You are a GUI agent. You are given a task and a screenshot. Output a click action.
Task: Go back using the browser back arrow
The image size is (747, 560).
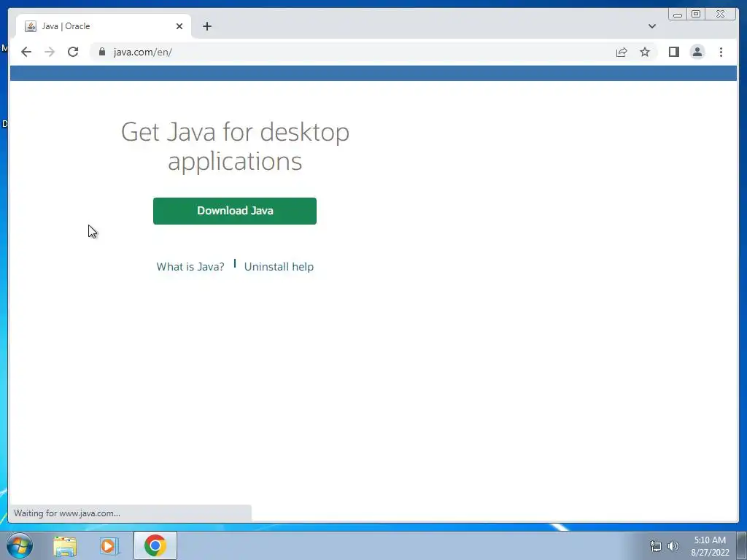point(26,52)
